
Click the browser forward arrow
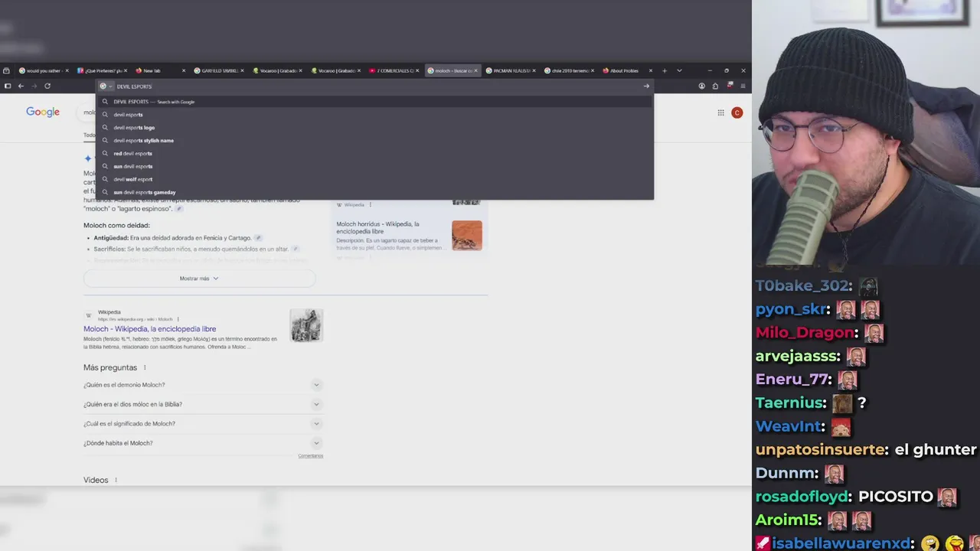tap(34, 86)
